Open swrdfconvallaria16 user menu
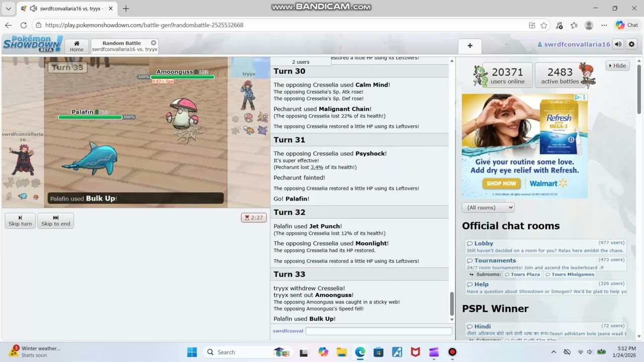Viewport: 644px width, 362px height. pyautogui.click(x=574, y=44)
